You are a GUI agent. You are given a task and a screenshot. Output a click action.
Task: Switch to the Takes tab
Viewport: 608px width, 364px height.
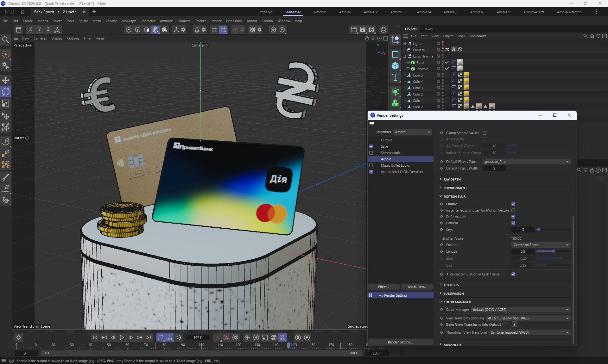428,29
